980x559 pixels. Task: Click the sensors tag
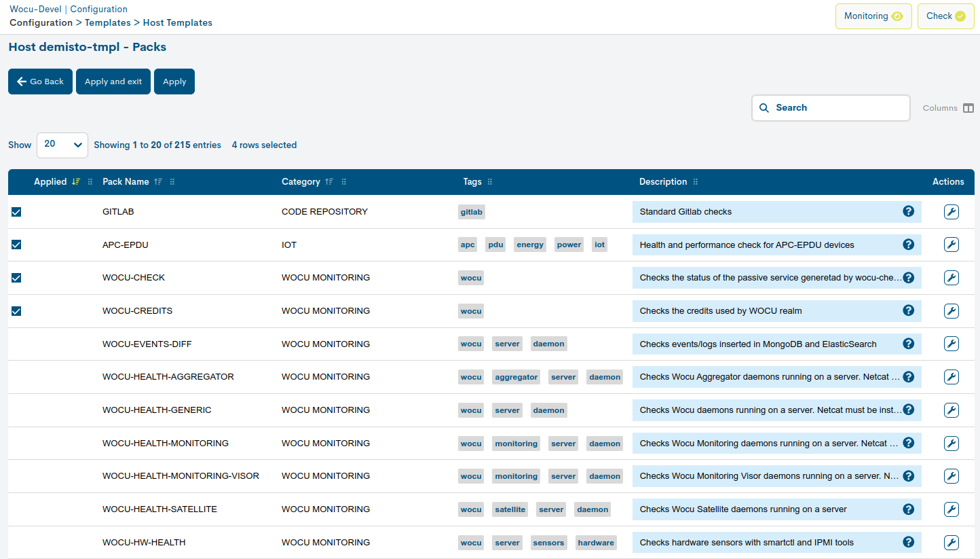click(x=548, y=543)
